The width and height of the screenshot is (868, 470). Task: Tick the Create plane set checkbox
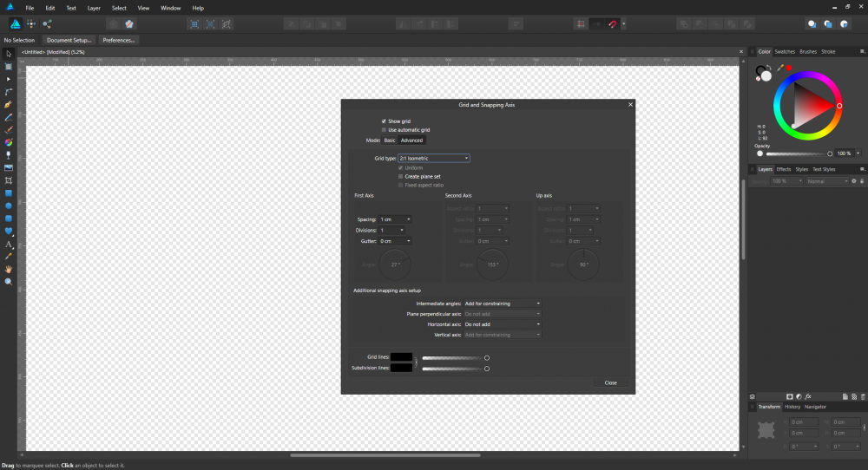pyautogui.click(x=400, y=176)
